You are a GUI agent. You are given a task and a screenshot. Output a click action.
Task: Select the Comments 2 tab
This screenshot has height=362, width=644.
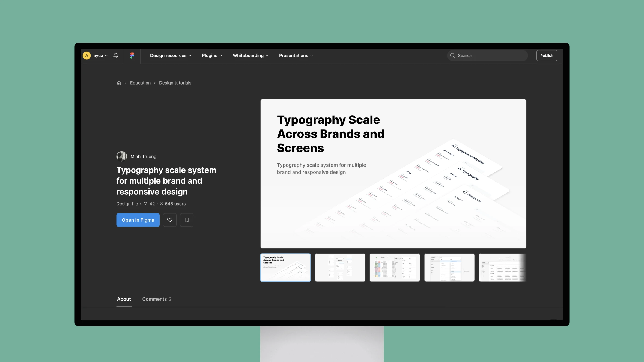(157, 299)
